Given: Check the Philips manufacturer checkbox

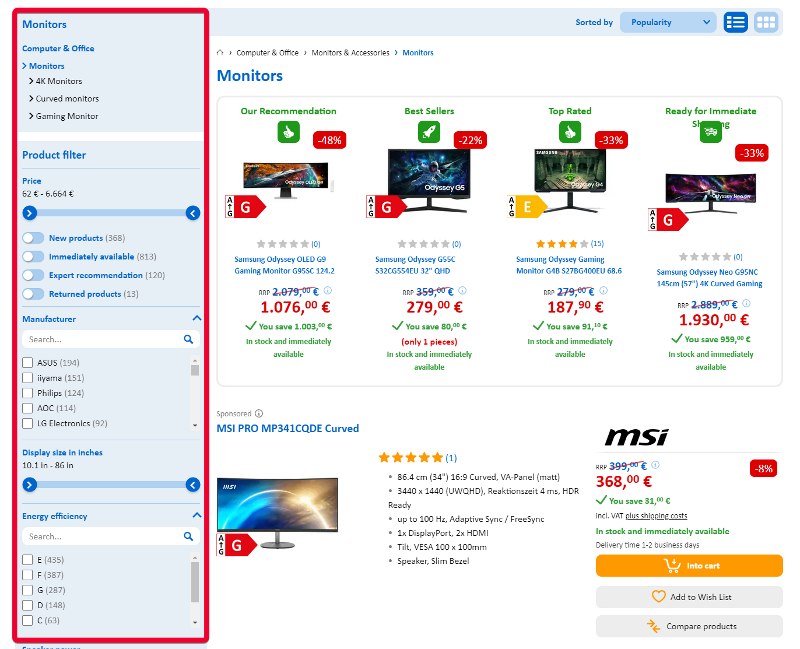Looking at the screenshot, I should (28, 393).
